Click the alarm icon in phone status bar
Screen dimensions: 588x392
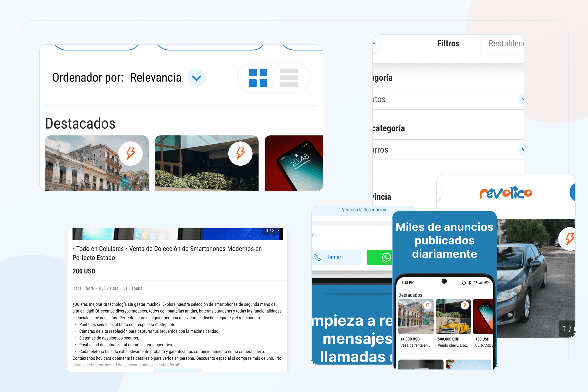tap(464, 283)
